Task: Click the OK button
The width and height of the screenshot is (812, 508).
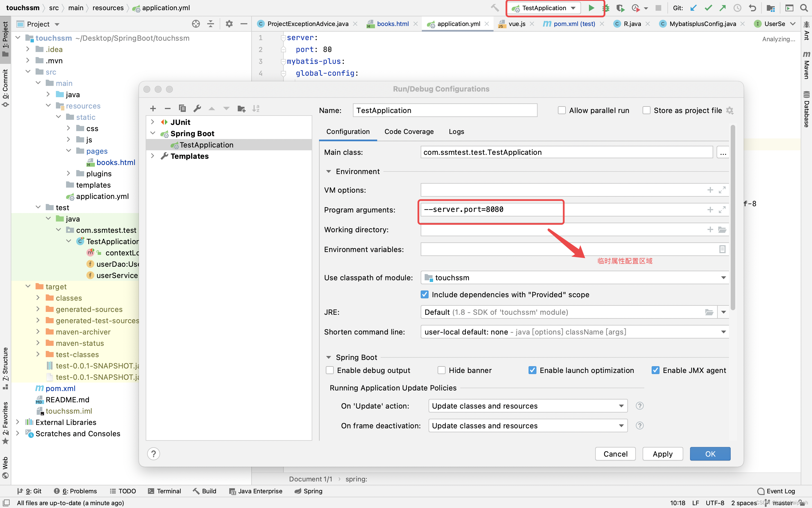Action: coord(710,454)
